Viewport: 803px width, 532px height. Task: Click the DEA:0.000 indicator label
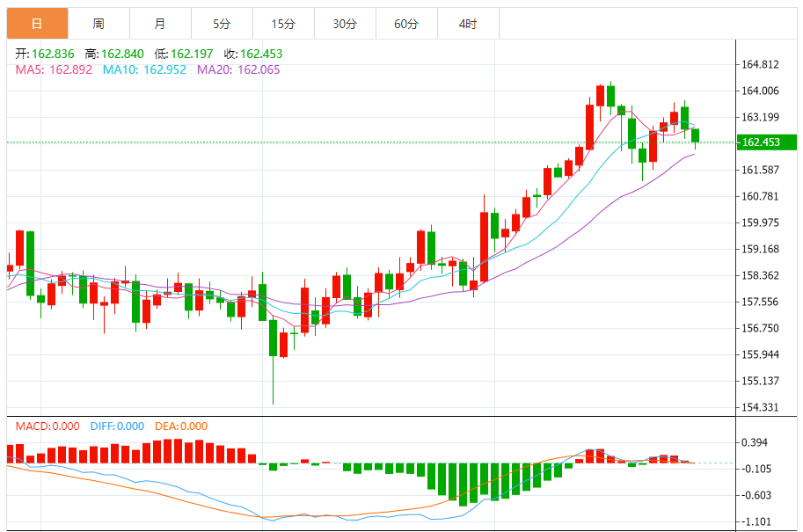(181, 426)
